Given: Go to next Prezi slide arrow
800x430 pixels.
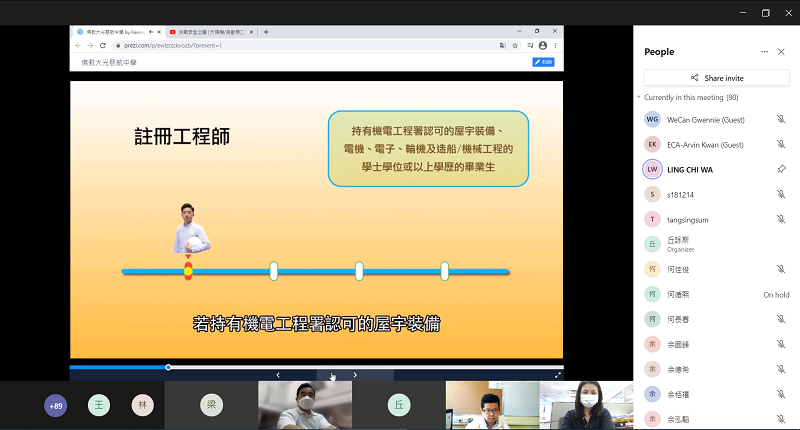Looking at the screenshot, I should pyautogui.click(x=355, y=375).
